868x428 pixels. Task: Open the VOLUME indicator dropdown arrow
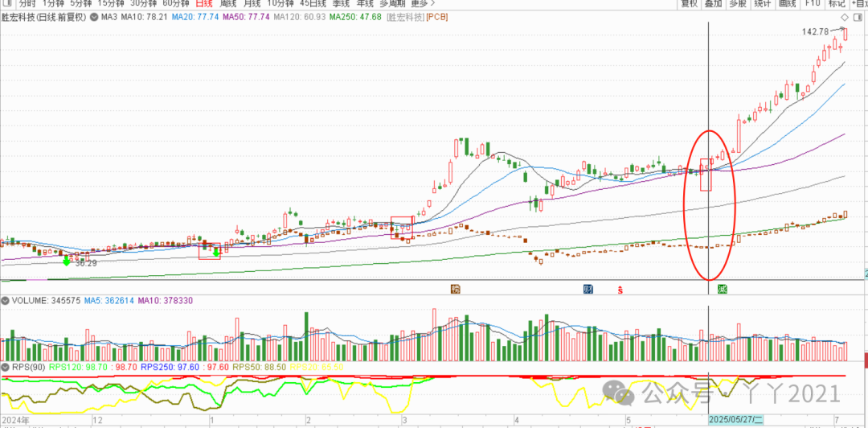[x=6, y=301]
